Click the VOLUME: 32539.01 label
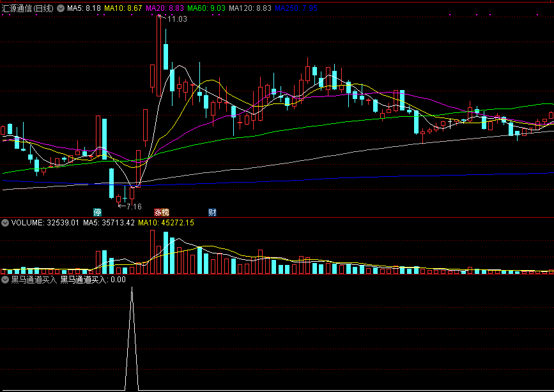This screenshot has height=392, width=554. 45,223
